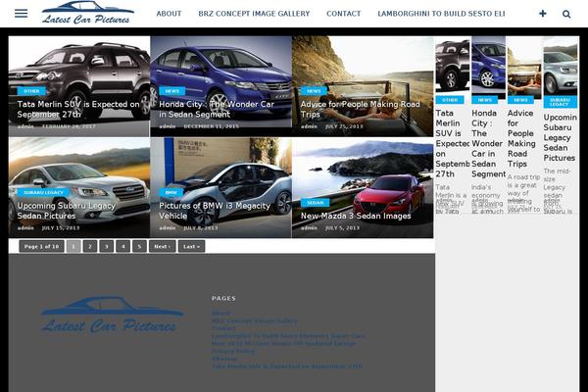Screen dimensions: 588x392
Task: Click SUBARU LEGACY tag on grid tile
Action: click(43, 192)
